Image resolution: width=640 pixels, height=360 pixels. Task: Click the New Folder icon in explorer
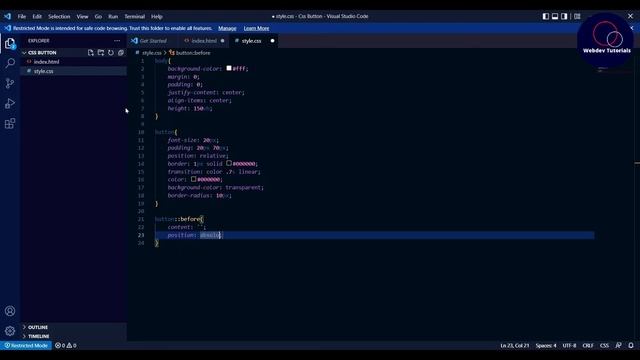(x=101, y=53)
